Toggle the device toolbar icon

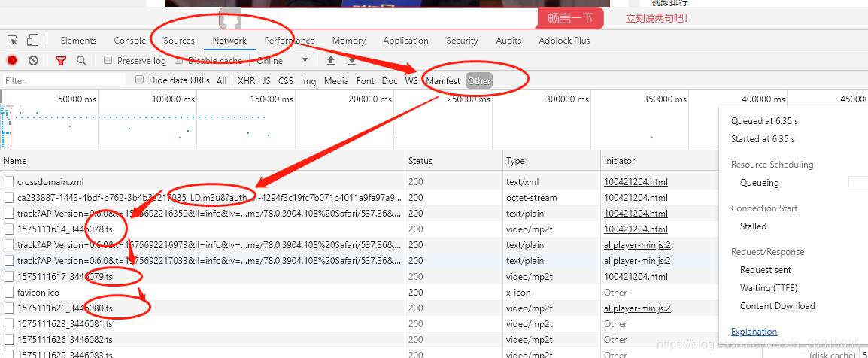click(32, 40)
